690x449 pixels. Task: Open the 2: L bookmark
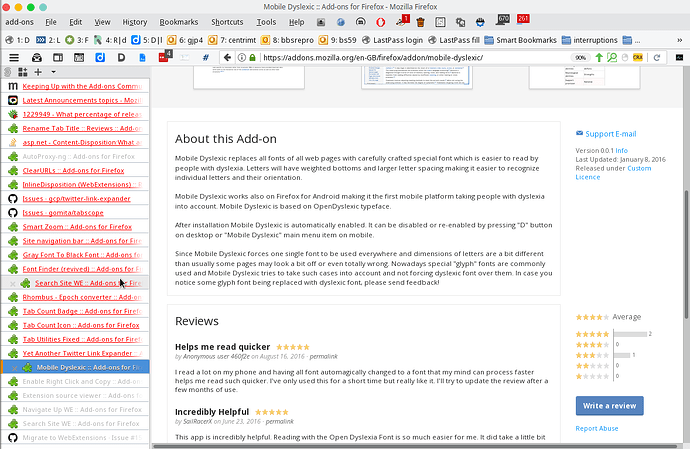[48, 40]
